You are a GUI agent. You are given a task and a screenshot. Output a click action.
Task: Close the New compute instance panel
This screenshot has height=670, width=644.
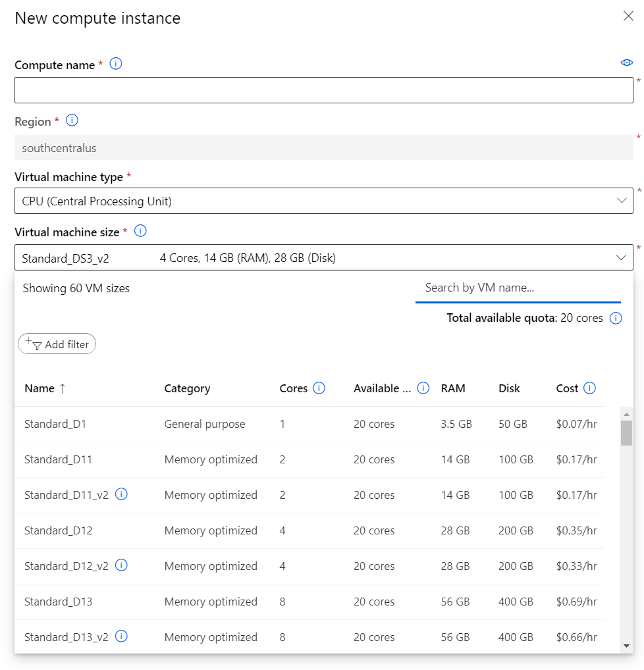628,16
